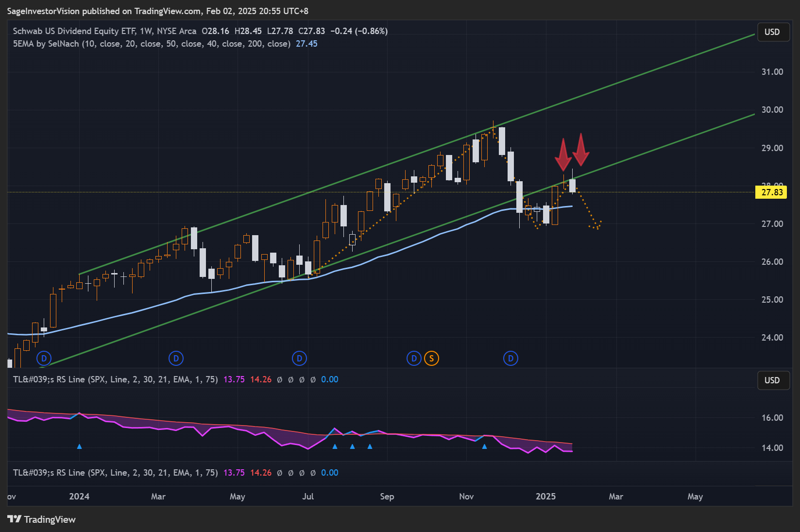Click the 31.00 price axis label
Viewport: 800px width, 532px height.
772,72
